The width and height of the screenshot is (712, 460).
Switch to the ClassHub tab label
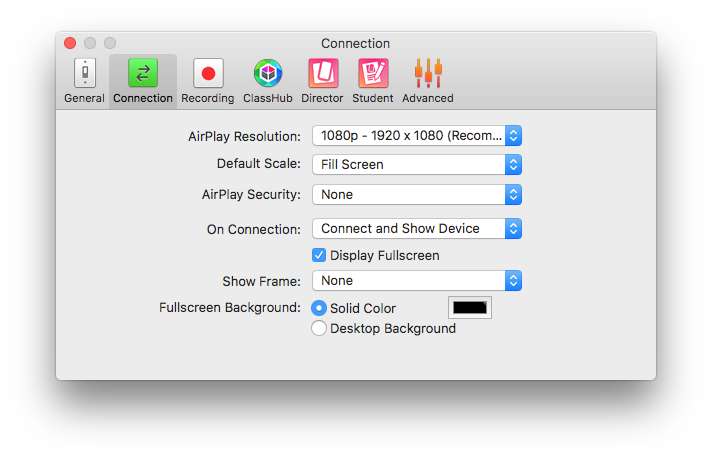pos(267,98)
